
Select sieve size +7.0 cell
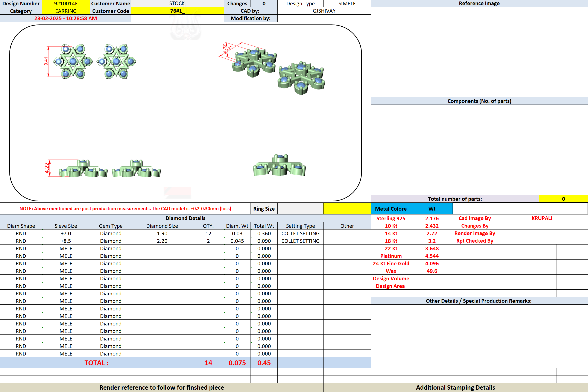coord(66,233)
